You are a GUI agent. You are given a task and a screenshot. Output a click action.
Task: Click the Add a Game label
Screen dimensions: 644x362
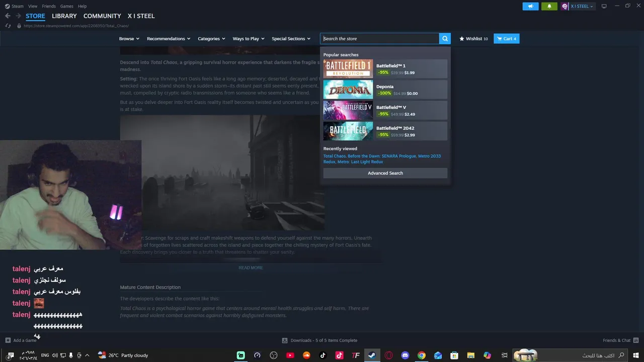[25, 340]
